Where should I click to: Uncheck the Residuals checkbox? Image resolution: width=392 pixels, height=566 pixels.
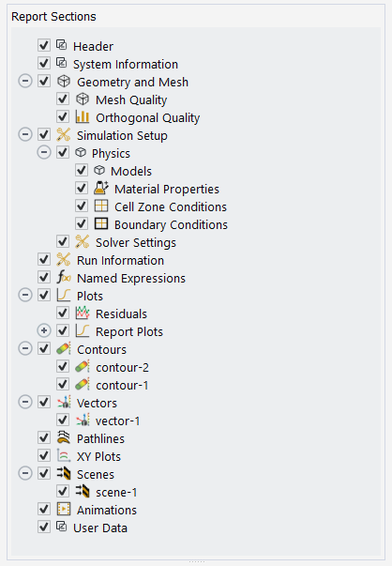(63, 313)
